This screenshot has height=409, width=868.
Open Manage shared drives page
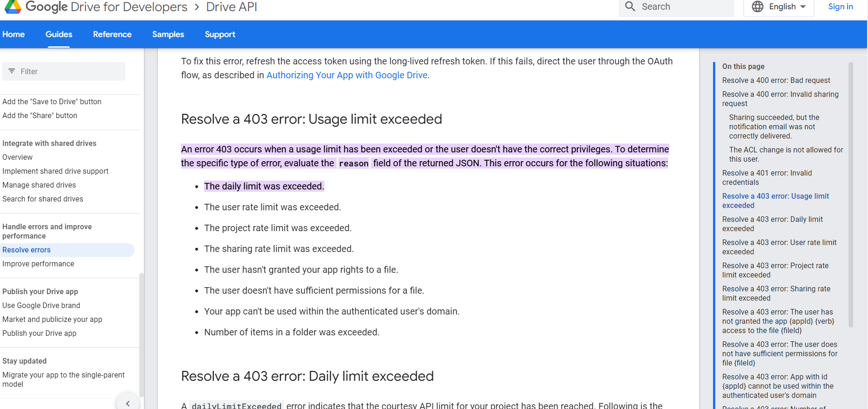[x=39, y=185]
